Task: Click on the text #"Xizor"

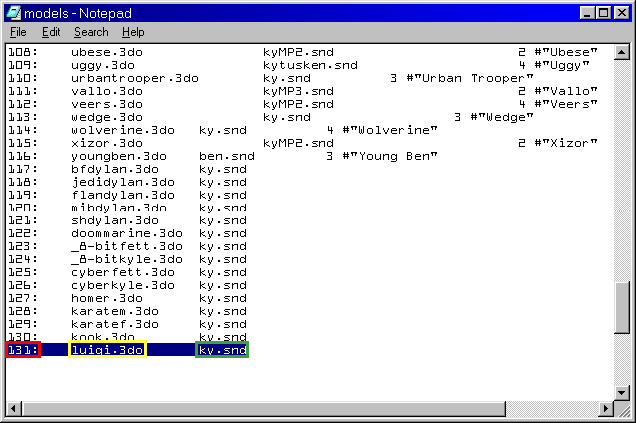Action: 566,143
